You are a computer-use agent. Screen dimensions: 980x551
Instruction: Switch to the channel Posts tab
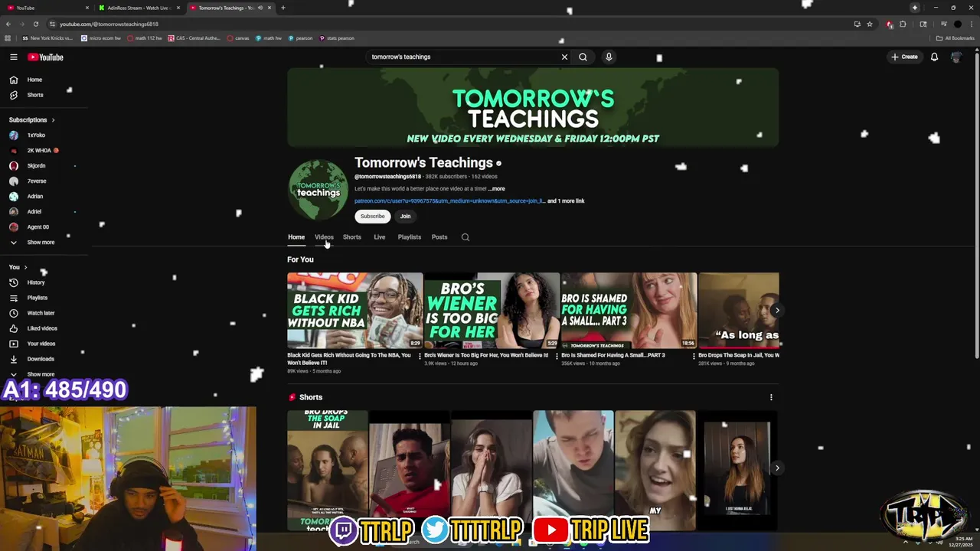(x=439, y=237)
